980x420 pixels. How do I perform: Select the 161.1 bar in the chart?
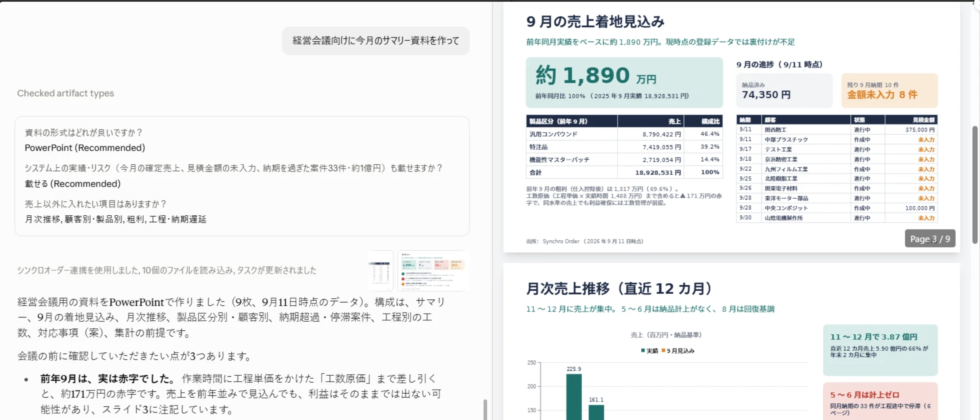[x=596, y=412]
